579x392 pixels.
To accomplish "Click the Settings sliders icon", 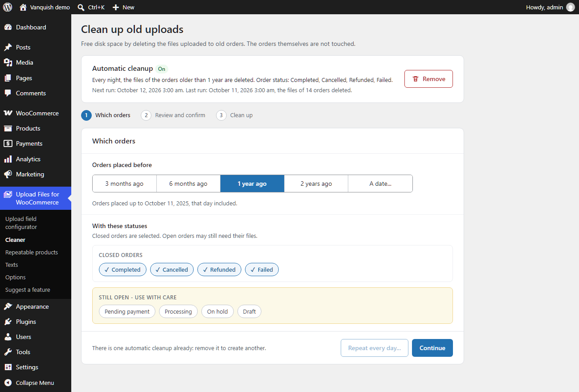I will pyautogui.click(x=8, y=367).
